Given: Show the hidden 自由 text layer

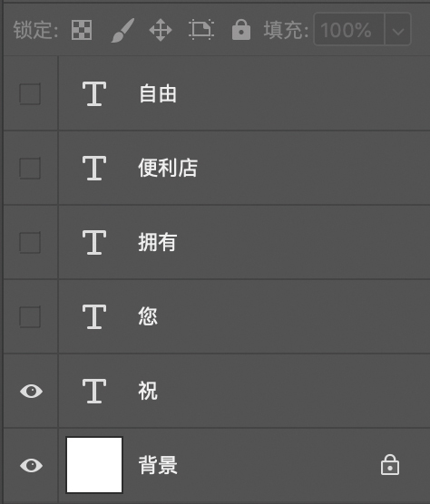Looking at the screenshot, I should coord(30,94).
